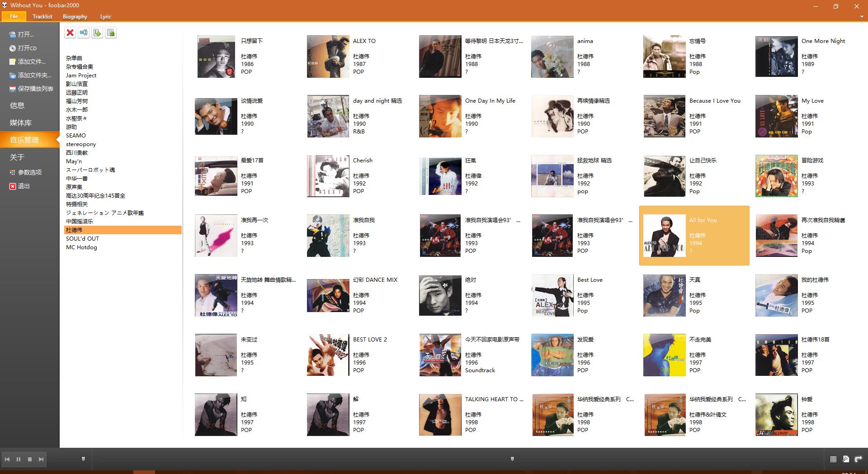Click the 今天不回家电影原声带 album cover
The height and width of the screenshot is (474, 868).
point(440,355)
